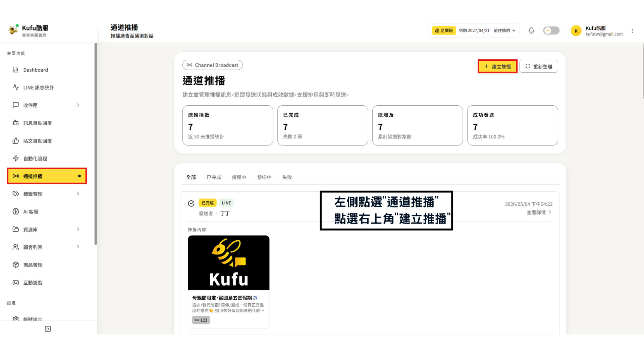Select 通道推播 sidebar item

pos(47,176)
